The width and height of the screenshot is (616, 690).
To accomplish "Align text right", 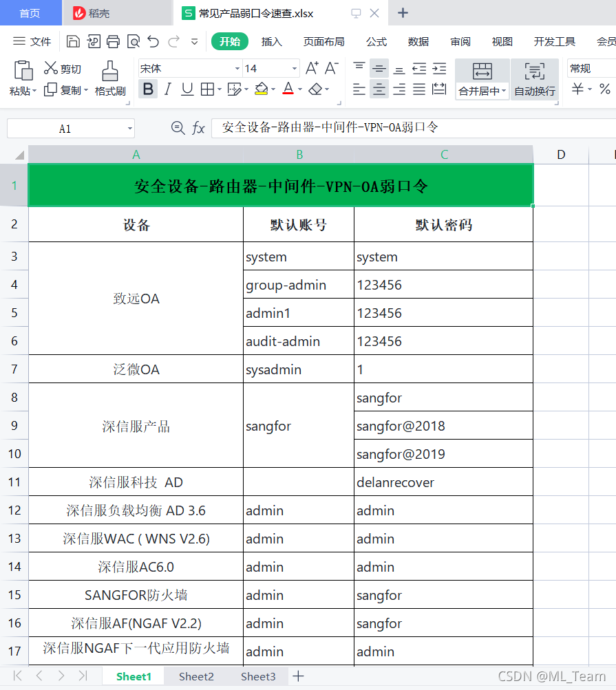I will [399, 89].
